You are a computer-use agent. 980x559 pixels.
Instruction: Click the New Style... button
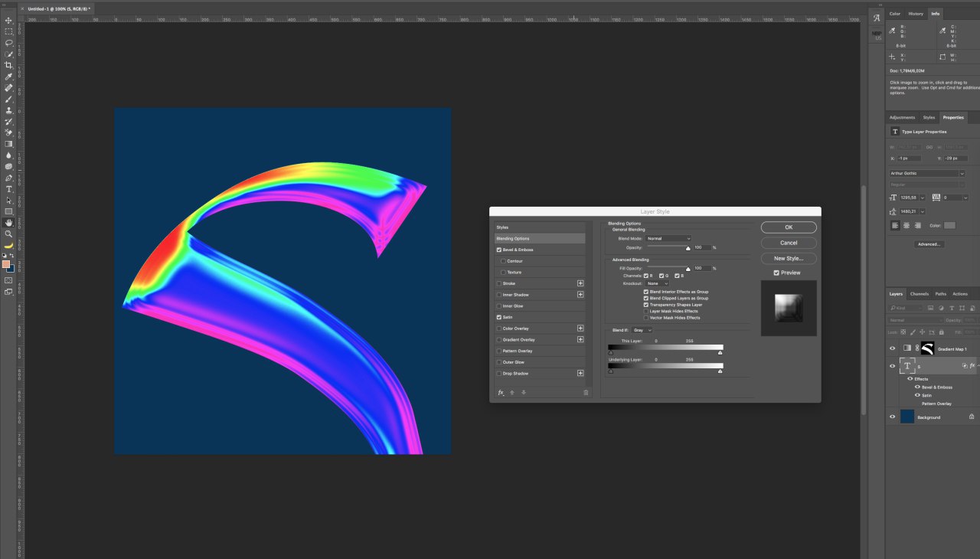[x=789, y=259]
